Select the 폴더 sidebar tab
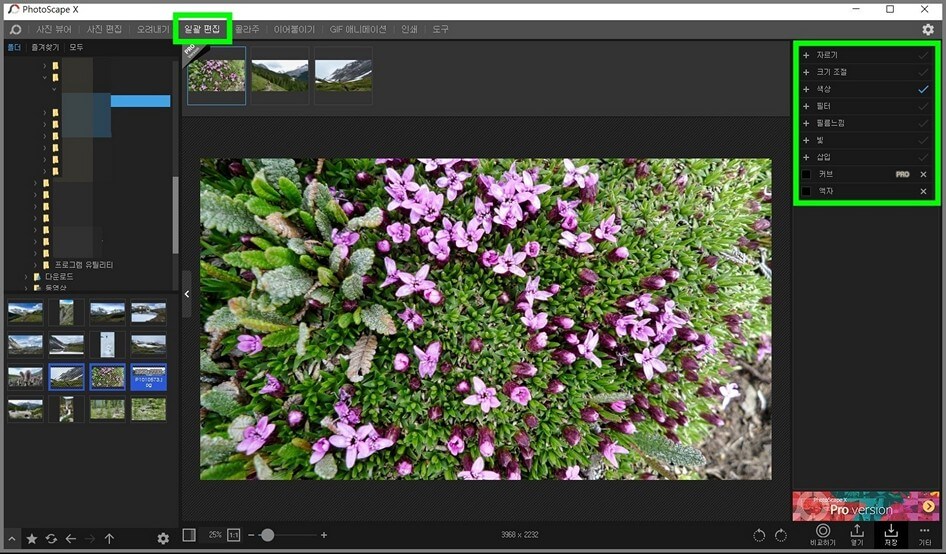Screen dimensions: 946x554 tap(14, 47)
